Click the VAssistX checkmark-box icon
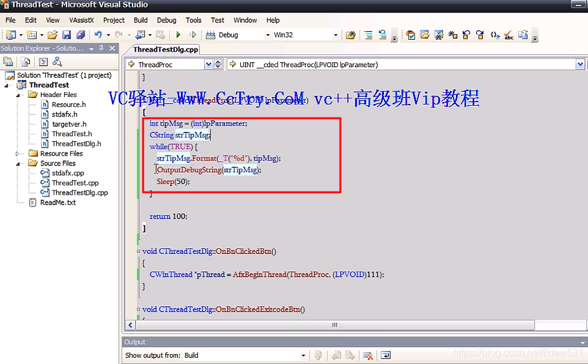 click(x=411, y=35)
